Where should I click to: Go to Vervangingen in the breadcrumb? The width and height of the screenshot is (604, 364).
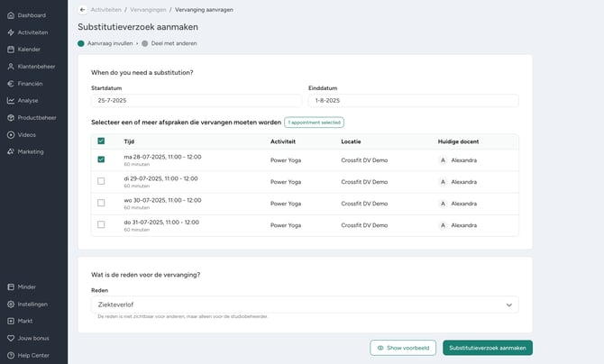148,10
